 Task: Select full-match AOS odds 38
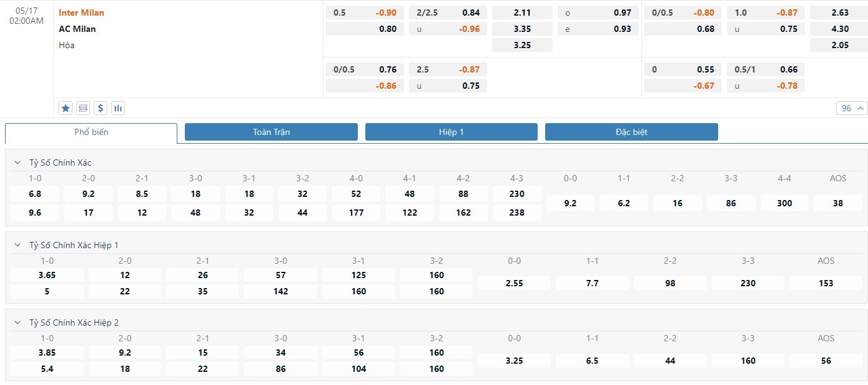838,203
